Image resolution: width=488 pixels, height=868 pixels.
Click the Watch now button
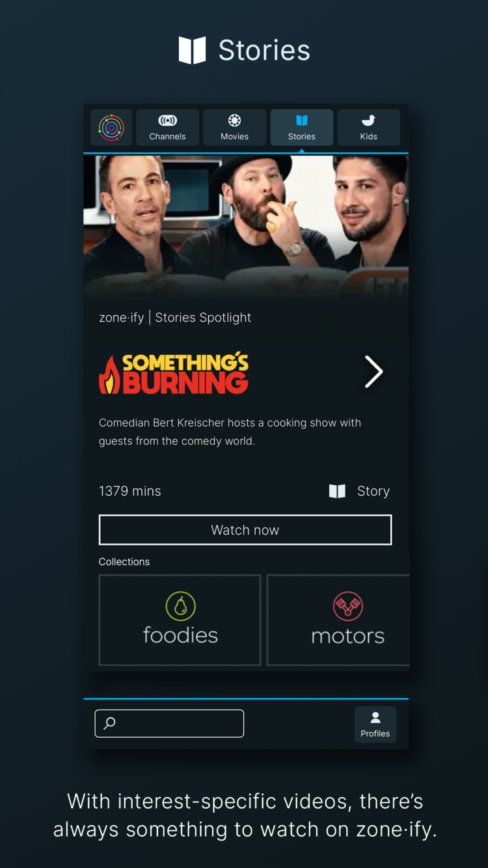(245, 530)
